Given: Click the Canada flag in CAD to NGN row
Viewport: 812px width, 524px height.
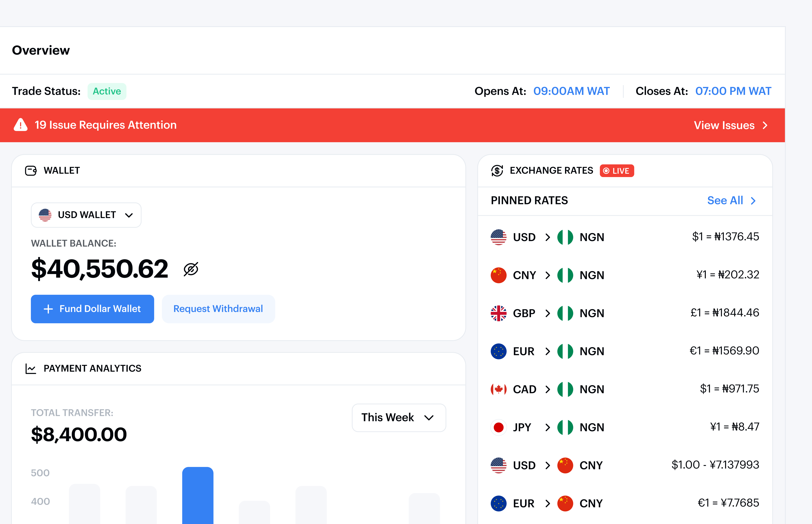Looking at the screenshot, I should 498,389.
